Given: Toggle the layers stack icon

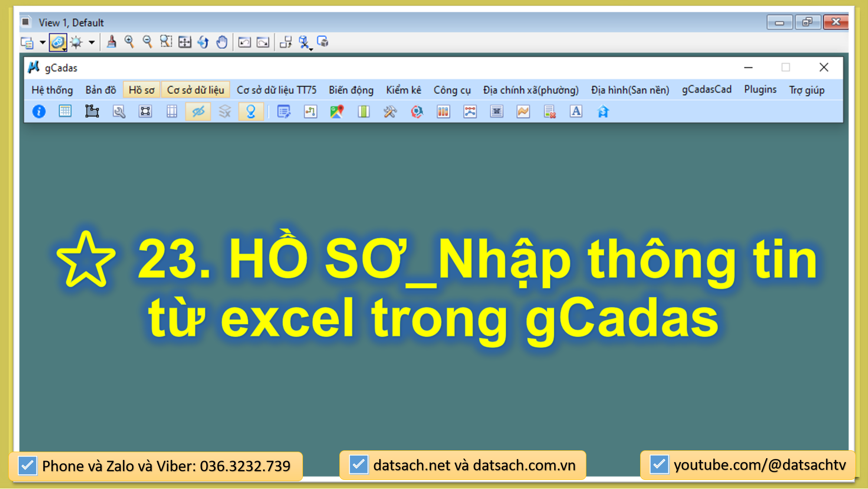Looking at the screenshot, I should click(x=224, y=112).
